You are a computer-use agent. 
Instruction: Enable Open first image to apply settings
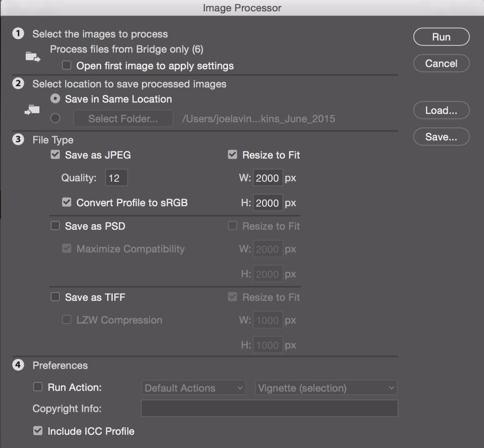[x=67, y=66]
